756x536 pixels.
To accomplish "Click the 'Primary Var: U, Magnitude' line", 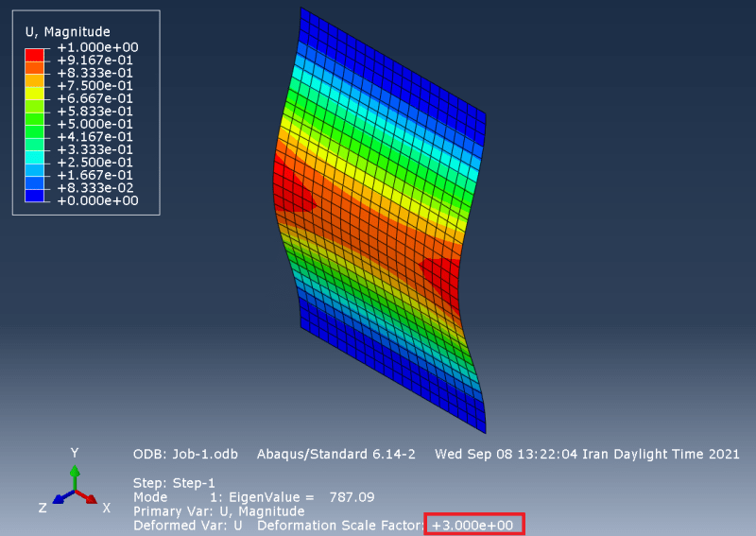I will coord(219,511).
